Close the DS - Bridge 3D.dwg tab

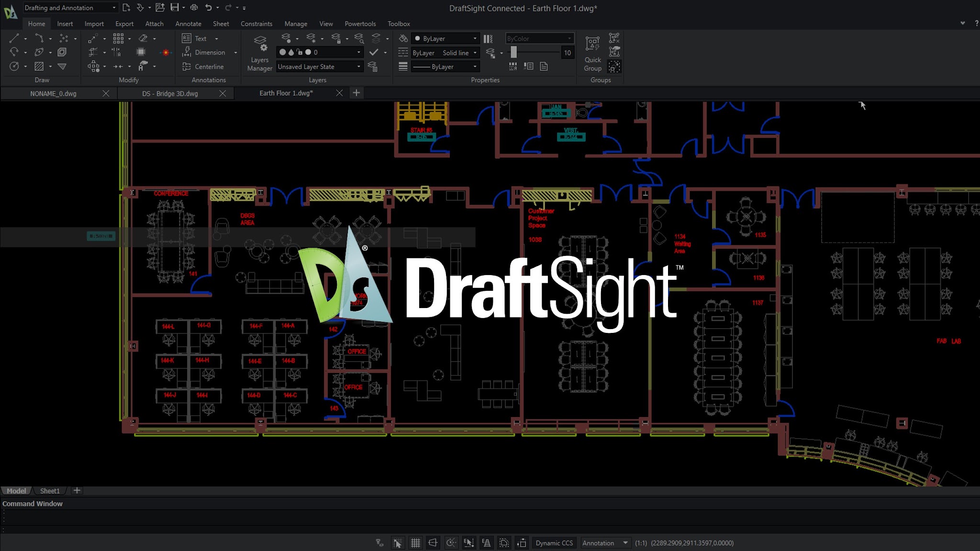pos(223,93)
